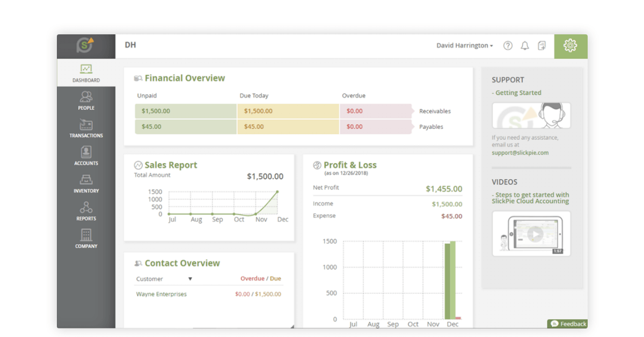Click the documents icon in the top bar
Viewport: 644px width, 337px height.
pos(542,46)
